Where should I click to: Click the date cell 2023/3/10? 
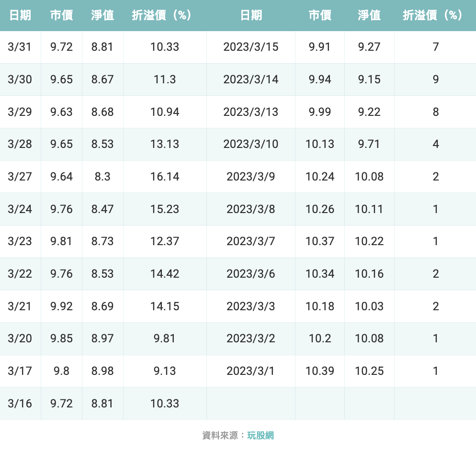click(x=251, y=144)
